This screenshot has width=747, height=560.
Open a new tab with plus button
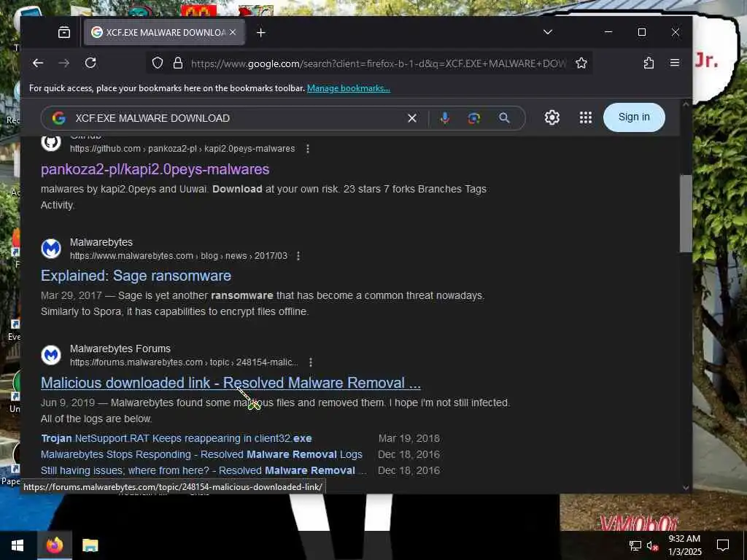260,32
